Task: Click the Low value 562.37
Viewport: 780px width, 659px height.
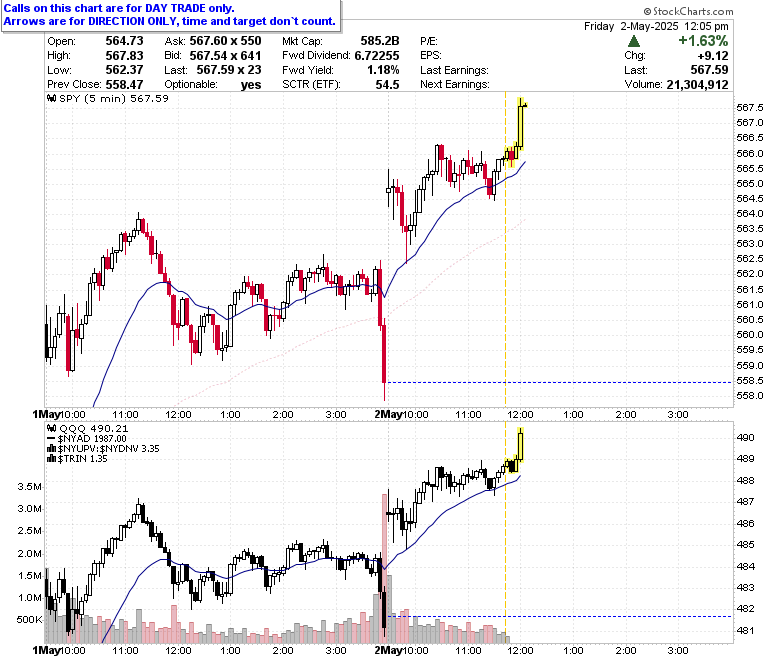Action: tap(124, 70)
